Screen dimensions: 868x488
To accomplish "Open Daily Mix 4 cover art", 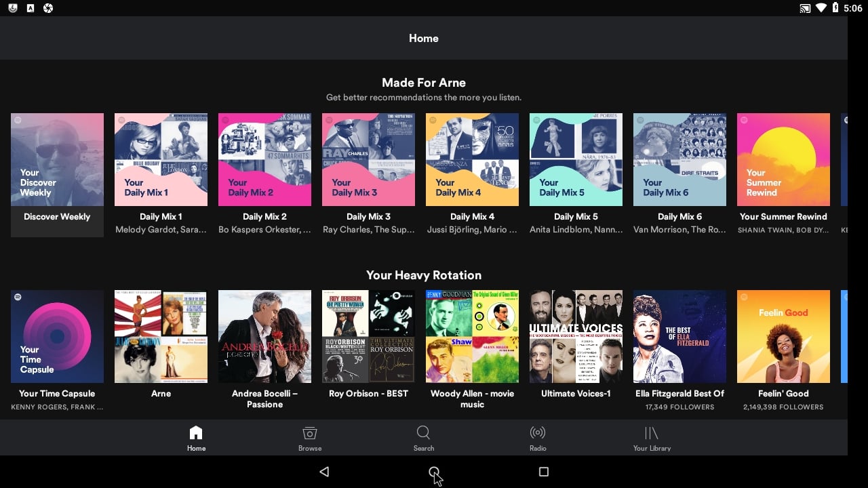I will (472, 159).
